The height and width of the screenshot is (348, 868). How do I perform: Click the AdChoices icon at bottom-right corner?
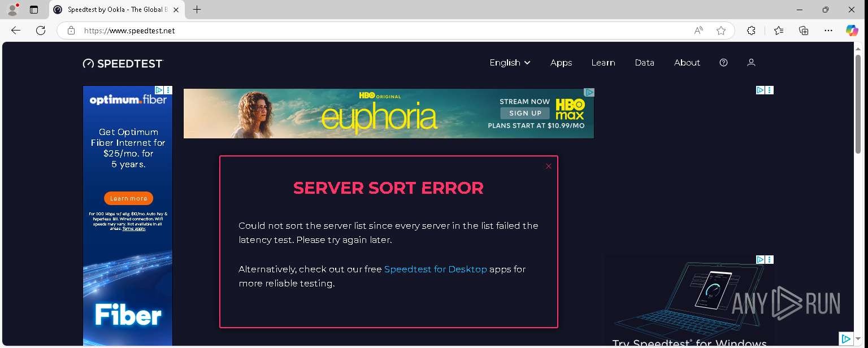[846, 338]
